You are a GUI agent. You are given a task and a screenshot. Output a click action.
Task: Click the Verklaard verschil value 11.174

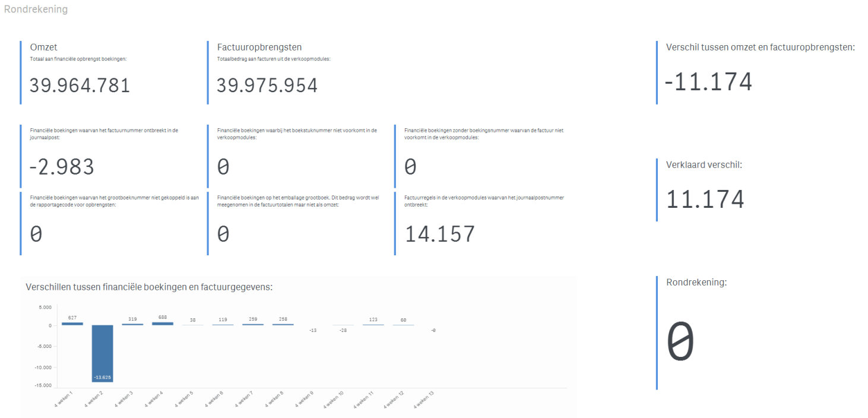point(705,199)
